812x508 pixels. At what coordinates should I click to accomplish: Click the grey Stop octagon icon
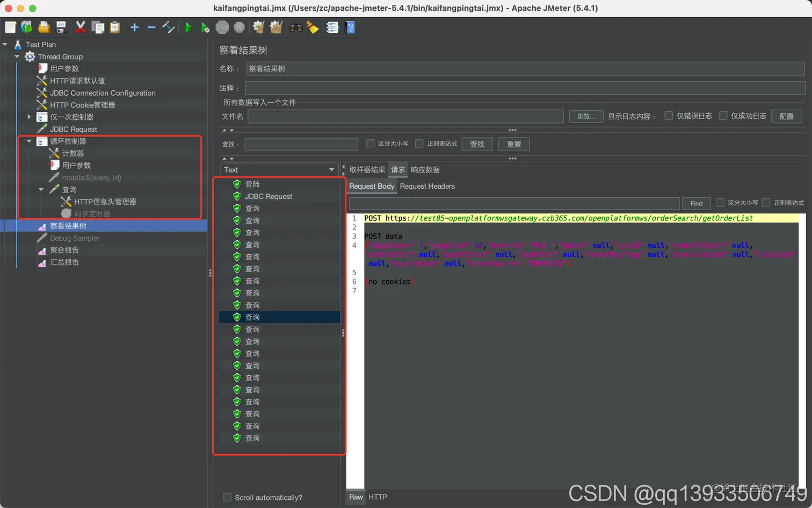pyautogui.click(x=222, y=27)
